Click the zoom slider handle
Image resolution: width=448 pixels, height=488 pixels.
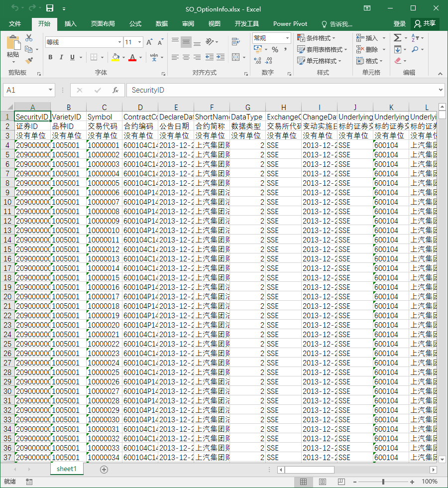click(x=383, y=482)
